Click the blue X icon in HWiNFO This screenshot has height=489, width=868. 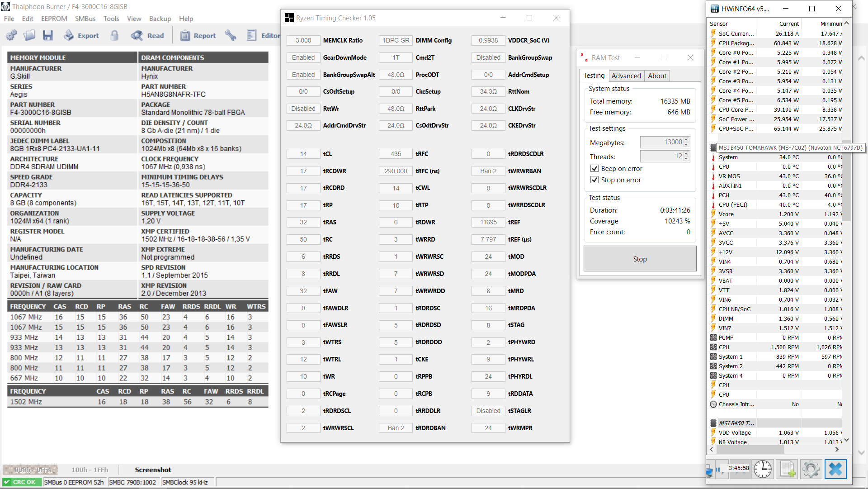click(835, 469)
